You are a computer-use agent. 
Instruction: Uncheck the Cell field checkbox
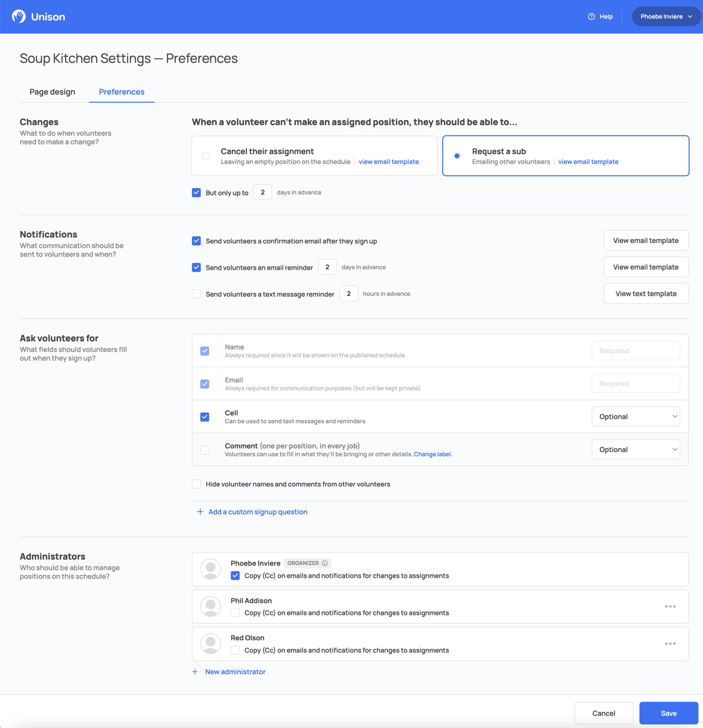click(x=205, y=417)
